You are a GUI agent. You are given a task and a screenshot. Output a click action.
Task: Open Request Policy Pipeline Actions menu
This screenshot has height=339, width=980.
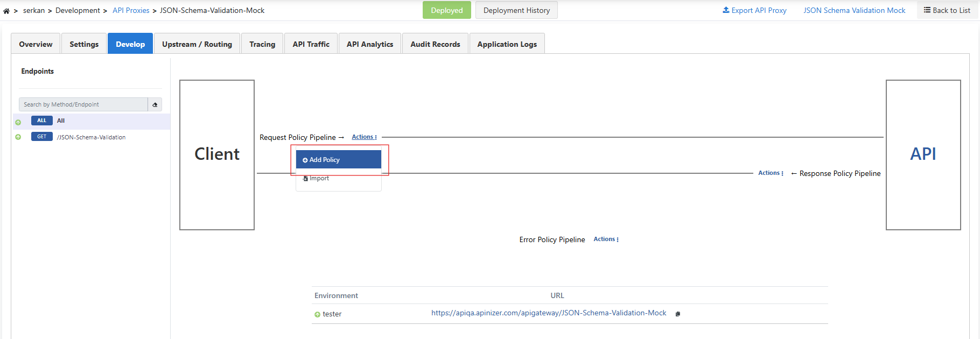364,137
